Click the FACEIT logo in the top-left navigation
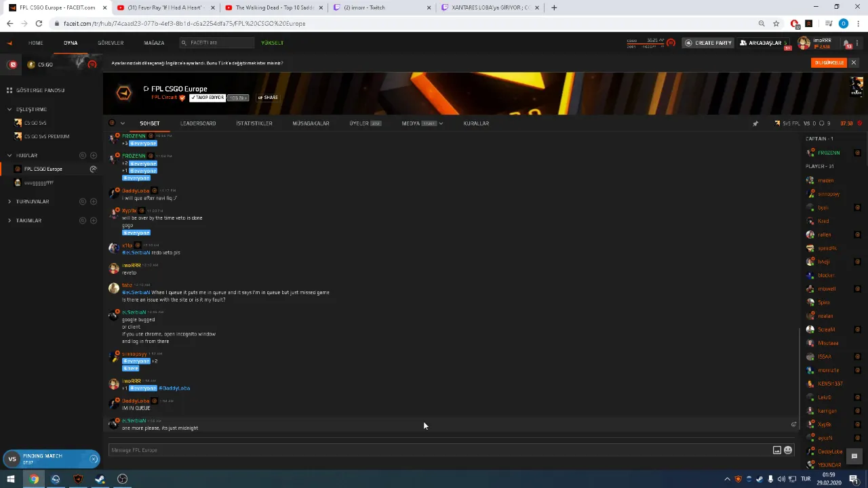The width and height of the screenshot is (868, 488). [9, 43]
